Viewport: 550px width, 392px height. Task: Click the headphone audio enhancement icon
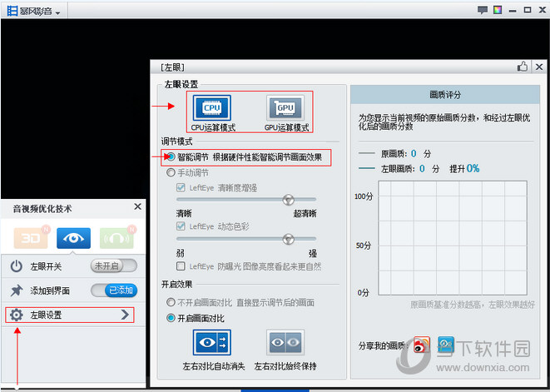point(115,237)
